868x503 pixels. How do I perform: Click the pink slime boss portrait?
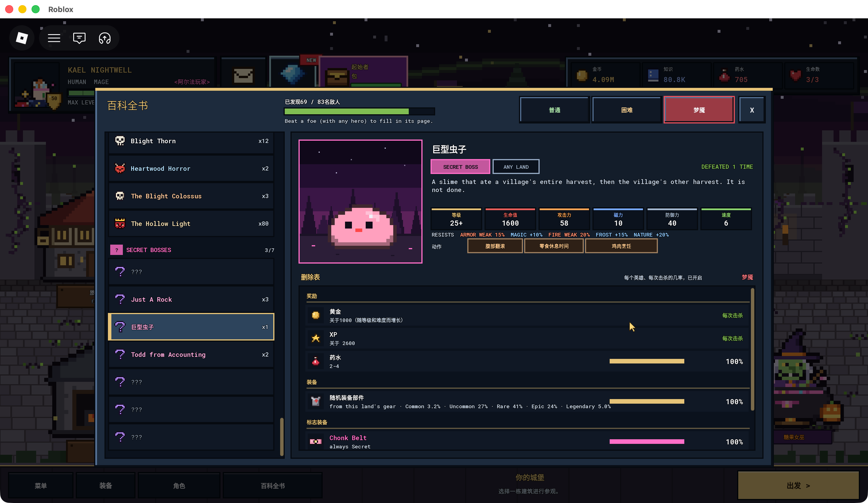point(360,202)
